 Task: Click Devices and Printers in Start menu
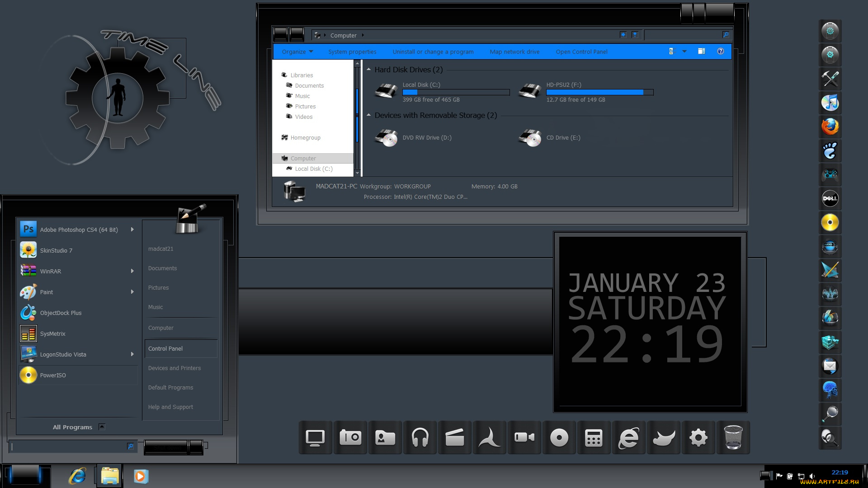(x=175, y=368)
